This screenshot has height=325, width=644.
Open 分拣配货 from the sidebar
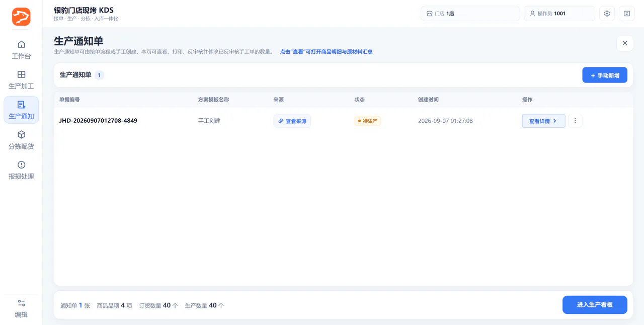21,140
